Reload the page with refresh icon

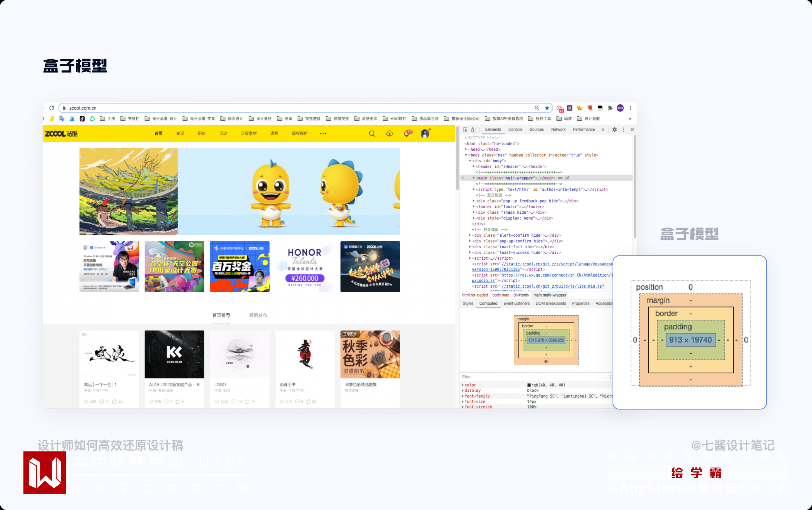point(52,108)
